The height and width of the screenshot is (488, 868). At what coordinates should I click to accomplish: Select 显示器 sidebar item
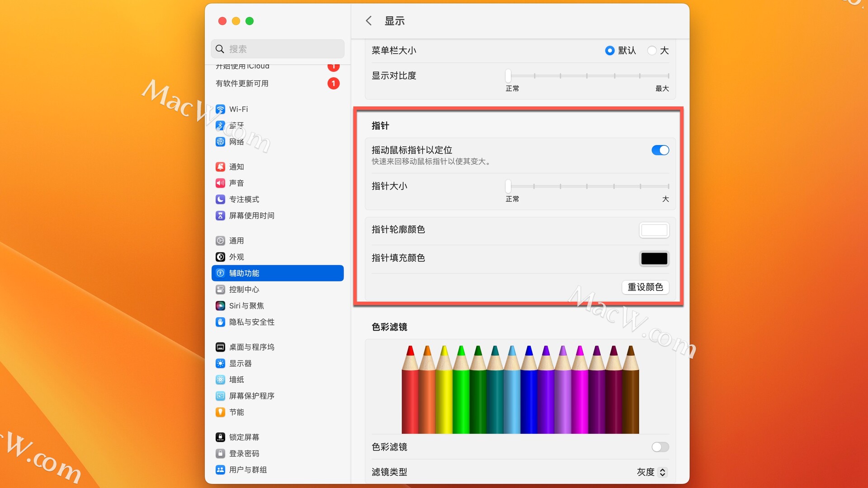tap(241, 364)
